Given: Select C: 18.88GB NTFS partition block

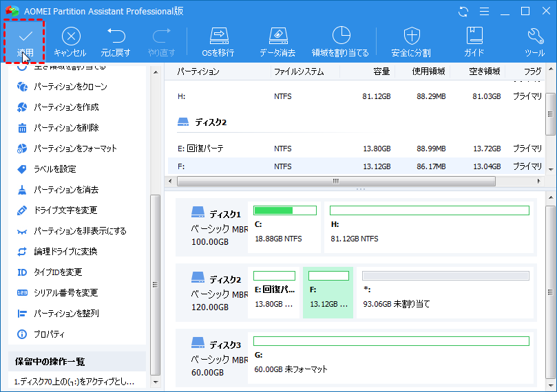Looking at the screenshot, I should (284, 227).
